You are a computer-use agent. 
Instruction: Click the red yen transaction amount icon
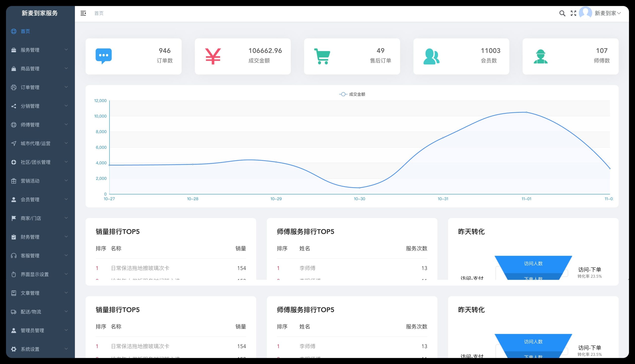point(213,56)
